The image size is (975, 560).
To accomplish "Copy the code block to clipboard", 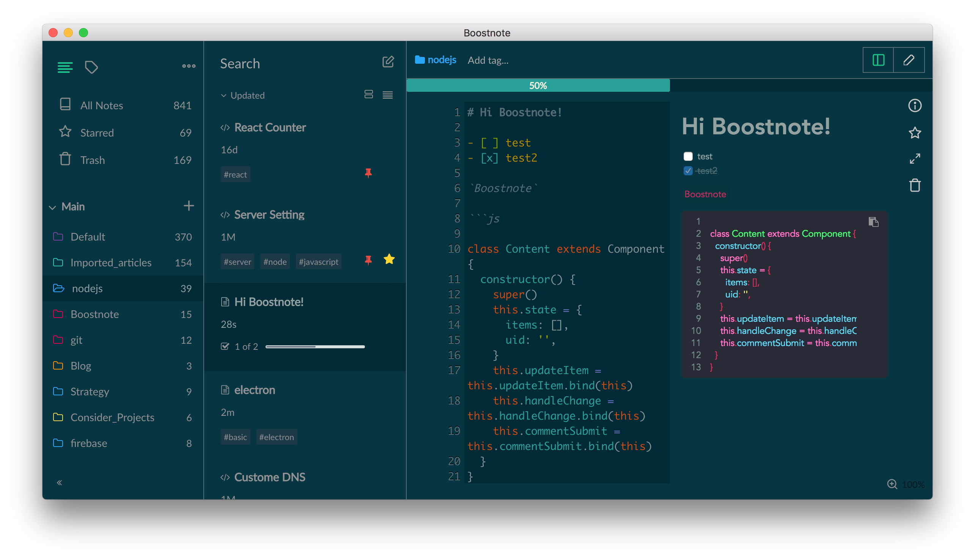I will (873, 222).
